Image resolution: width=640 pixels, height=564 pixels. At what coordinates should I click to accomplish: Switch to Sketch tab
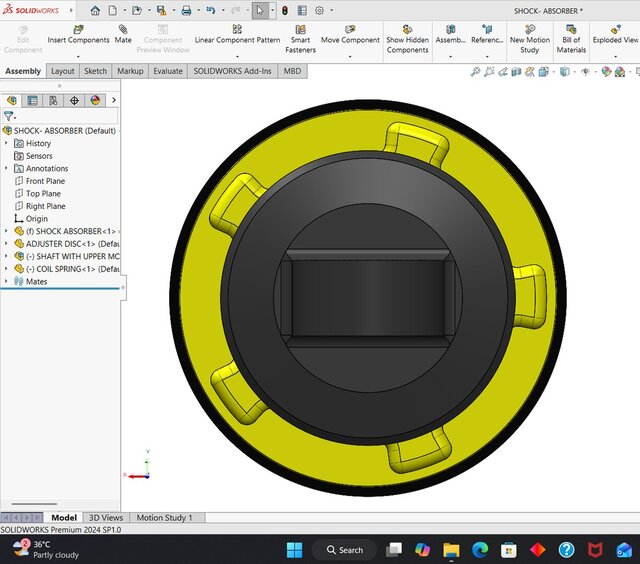pos(96,71)
